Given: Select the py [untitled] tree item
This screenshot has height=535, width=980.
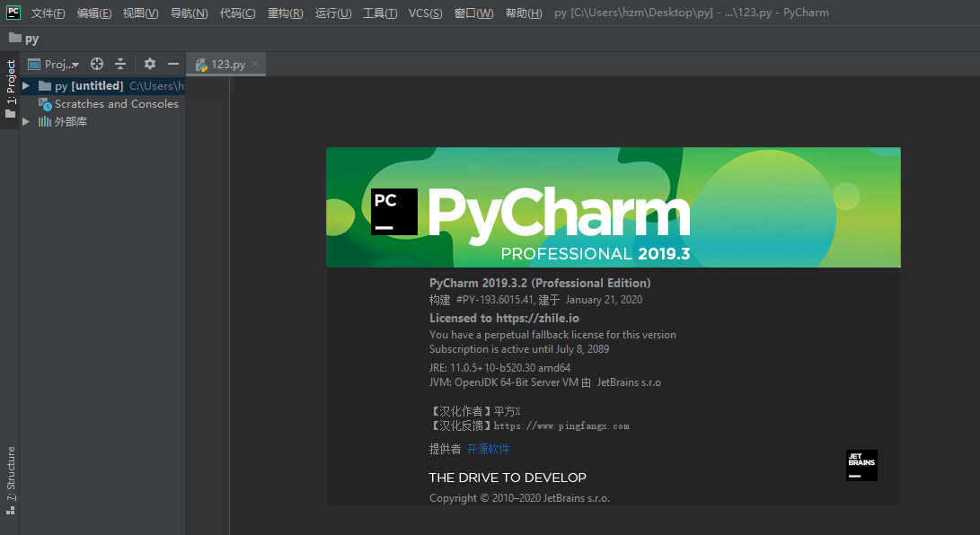Looking at the screenshot, I should coord(102,85).
